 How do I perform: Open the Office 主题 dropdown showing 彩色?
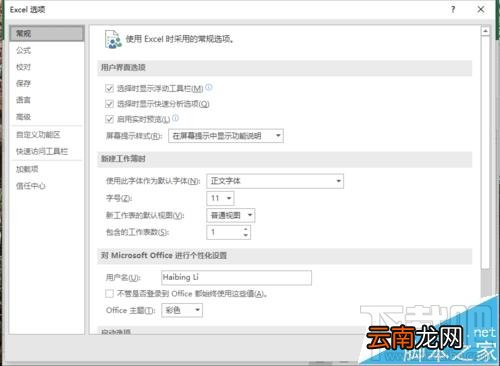click(x=182, y=310)
